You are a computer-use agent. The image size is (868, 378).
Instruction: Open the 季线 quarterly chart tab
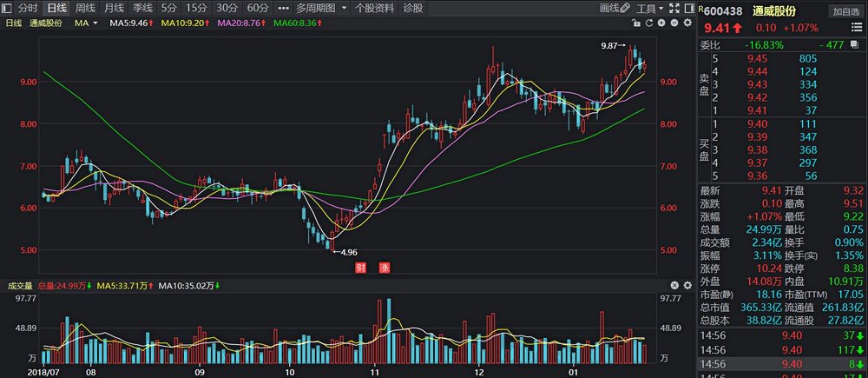coord(143,8)
